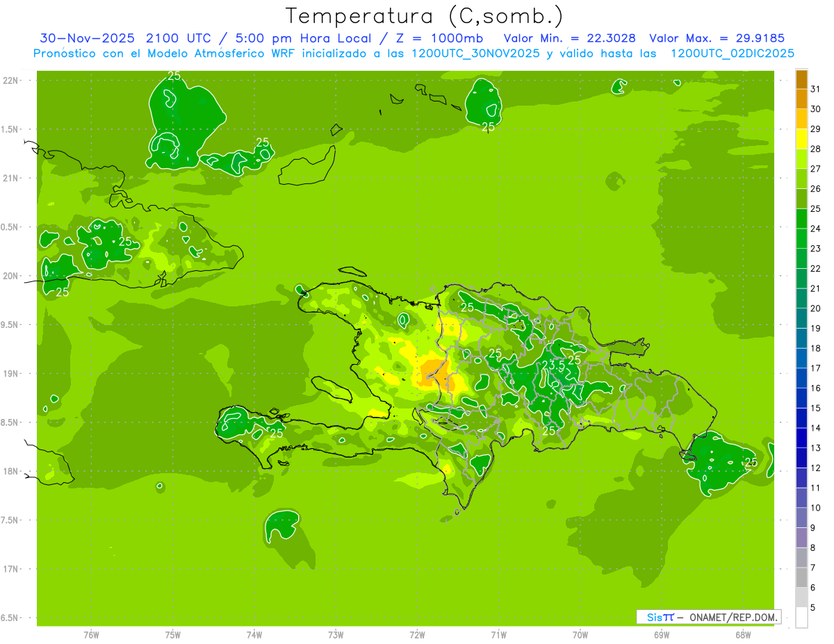Screen dimensions: 834x644
Task: Click the purple legend swatch between 9 and 10
Action: pos(801,518)
